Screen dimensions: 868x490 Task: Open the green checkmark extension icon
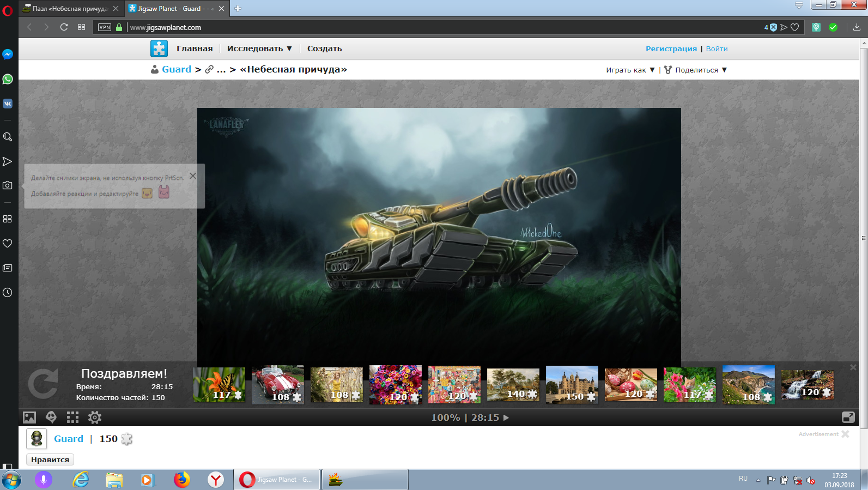pos(833,27)
